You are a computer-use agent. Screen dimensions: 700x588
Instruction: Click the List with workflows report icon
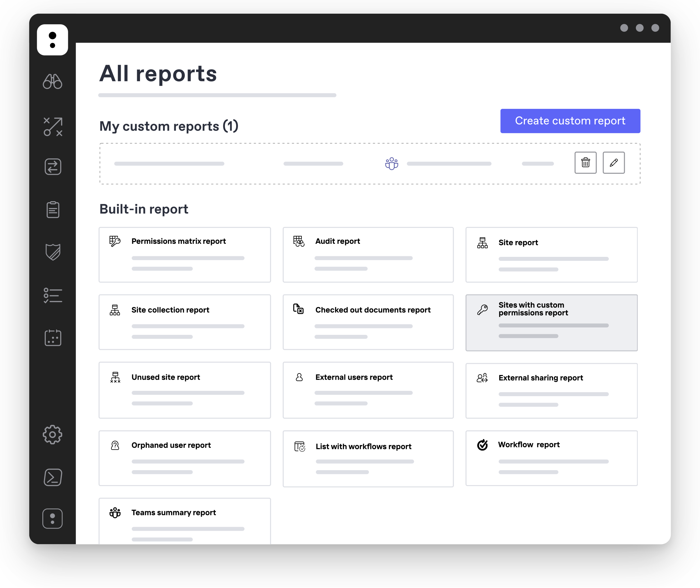coord(300,446)
